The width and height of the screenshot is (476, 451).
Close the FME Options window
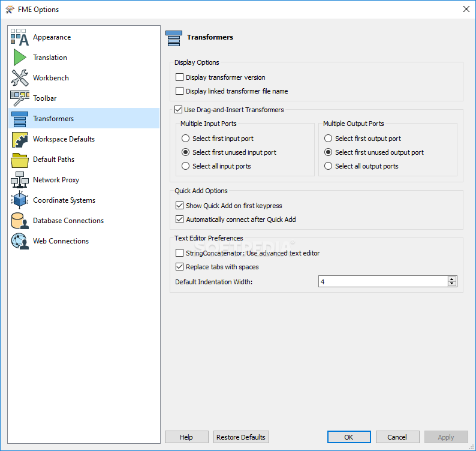click(x=466, y=9)
